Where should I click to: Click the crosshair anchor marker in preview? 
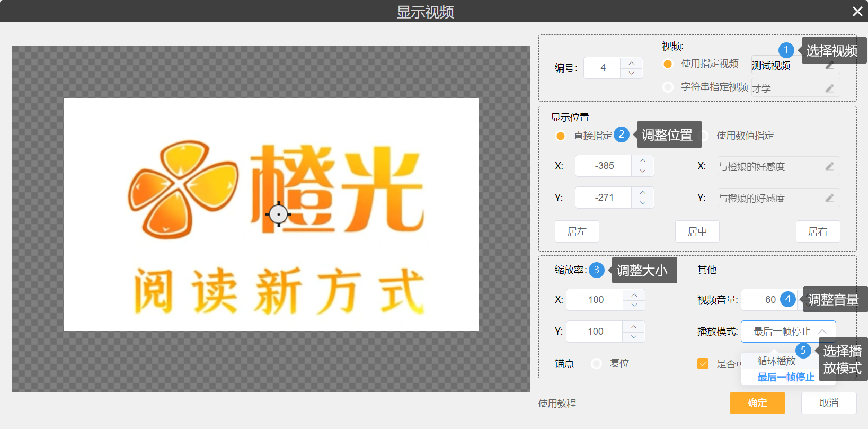point(278,215)
